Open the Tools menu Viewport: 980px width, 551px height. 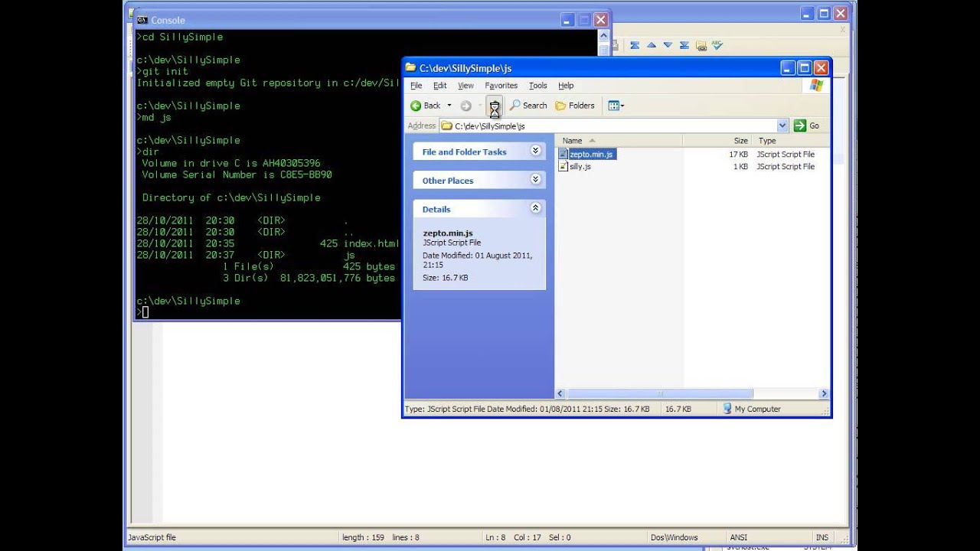(x=538, y=86)
